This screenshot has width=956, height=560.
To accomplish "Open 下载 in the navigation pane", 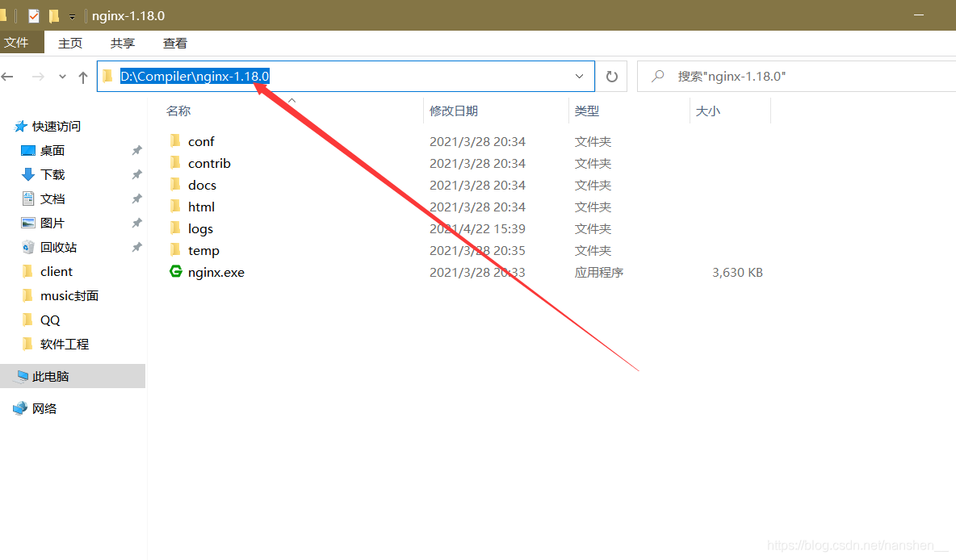I will pyautogui.click(x=52, y=175).
